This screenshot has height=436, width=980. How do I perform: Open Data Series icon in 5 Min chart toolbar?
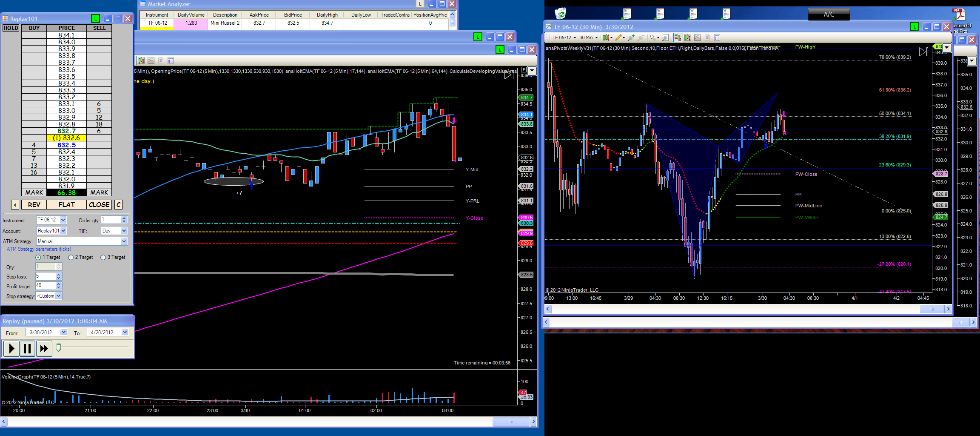coord(141,60)
